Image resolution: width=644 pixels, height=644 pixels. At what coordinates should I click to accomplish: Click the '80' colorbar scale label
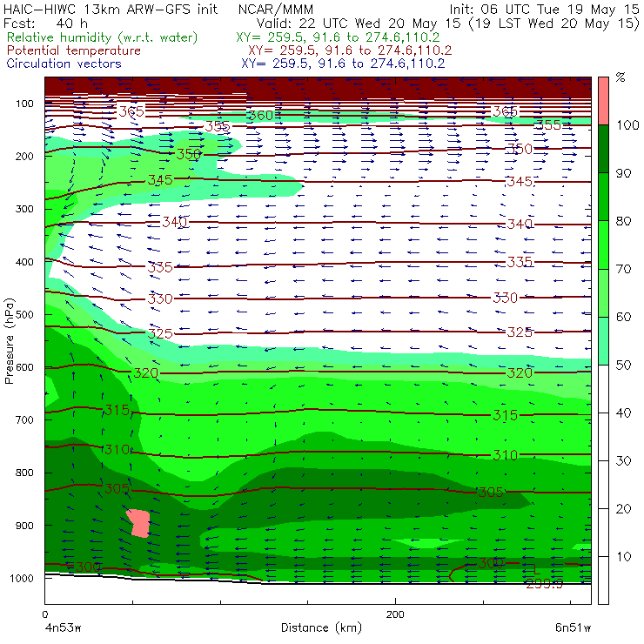(623, 221)
